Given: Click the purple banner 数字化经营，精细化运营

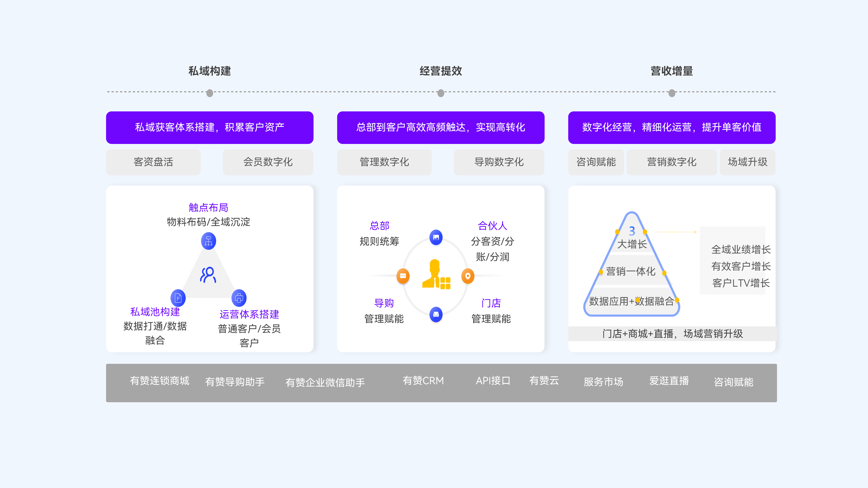Looking at the screenshot, I should (672, 127).
